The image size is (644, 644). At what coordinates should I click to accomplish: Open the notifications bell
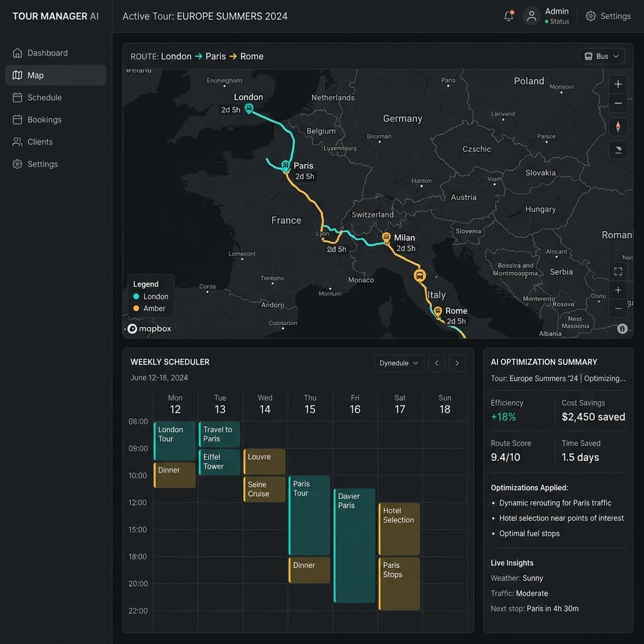pyautogui.click(x=508, y=16)
